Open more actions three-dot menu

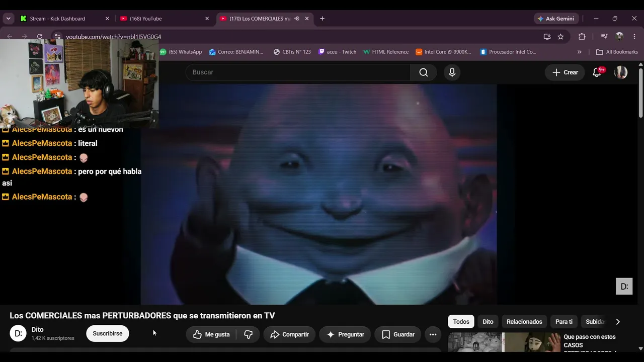tap(433, 334)
